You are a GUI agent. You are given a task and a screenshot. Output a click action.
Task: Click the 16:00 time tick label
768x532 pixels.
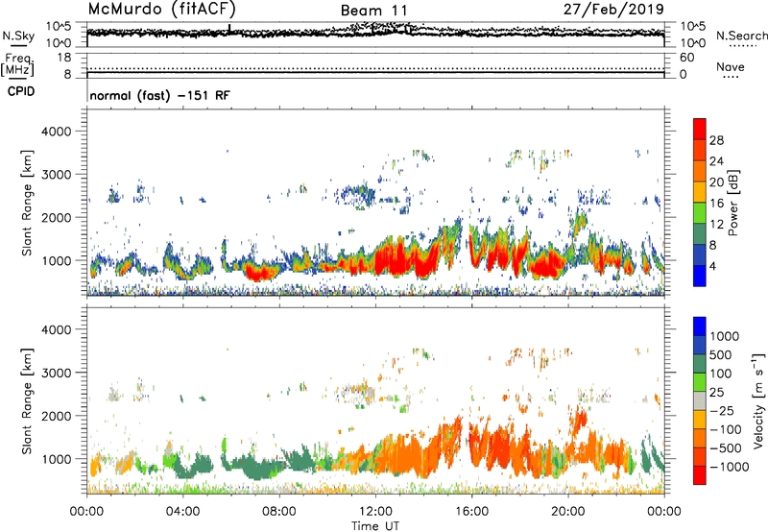(x=471, y=512)
